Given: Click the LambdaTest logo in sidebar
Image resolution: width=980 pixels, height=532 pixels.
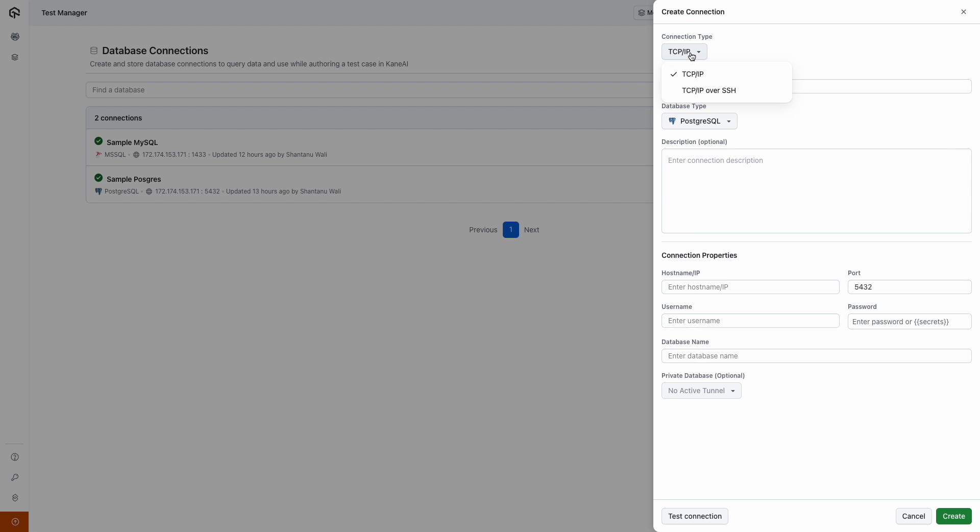Looking at the screenshot, I should (14, 13).
